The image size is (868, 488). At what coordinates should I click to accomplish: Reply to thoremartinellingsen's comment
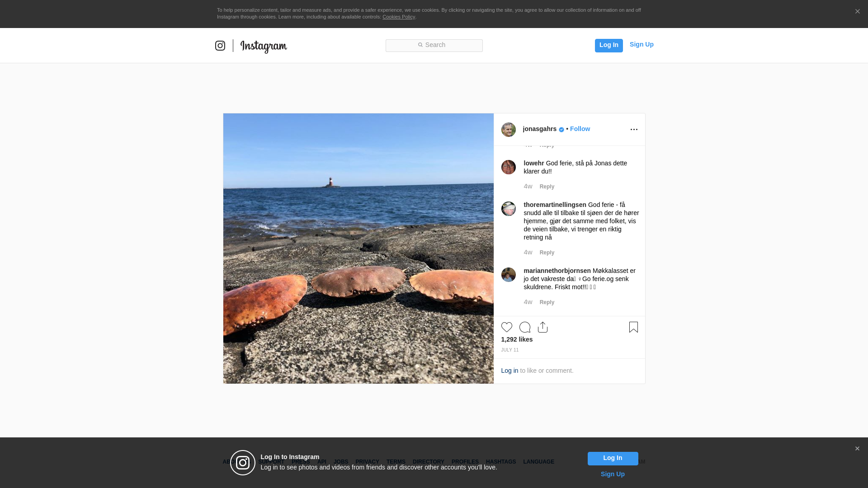(547, 253)
